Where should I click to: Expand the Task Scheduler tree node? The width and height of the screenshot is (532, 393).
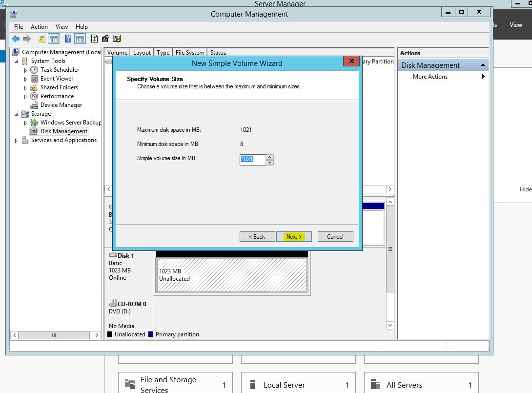(25, 70)
